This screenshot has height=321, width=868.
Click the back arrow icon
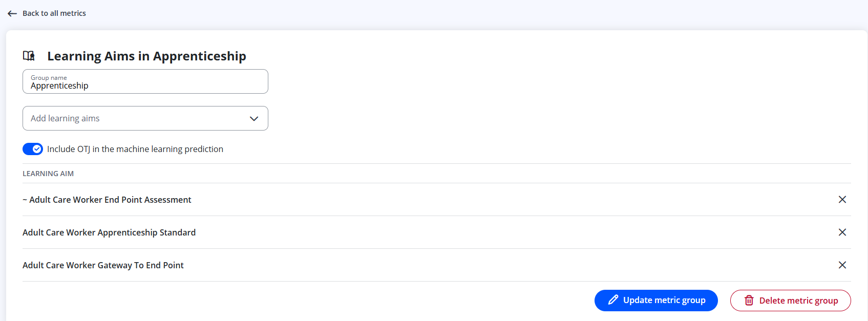(12, 13)
